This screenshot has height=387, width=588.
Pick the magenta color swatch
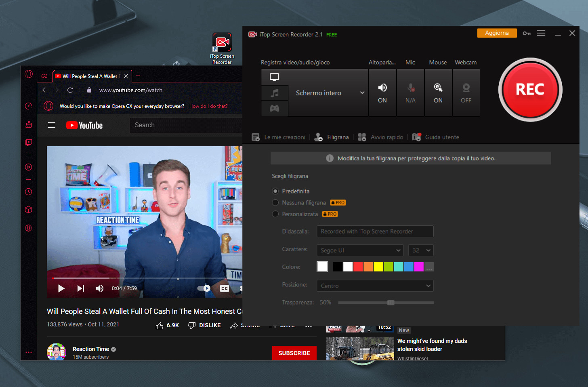point(419,267)
